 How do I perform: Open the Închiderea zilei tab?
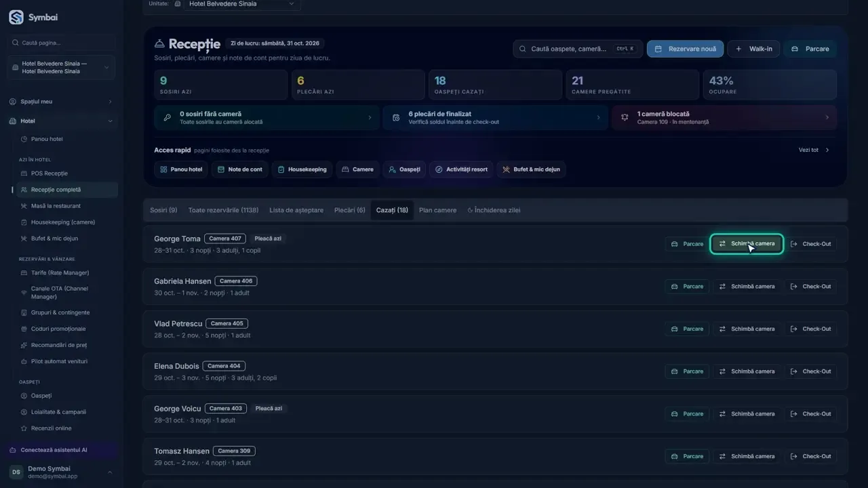494,210
